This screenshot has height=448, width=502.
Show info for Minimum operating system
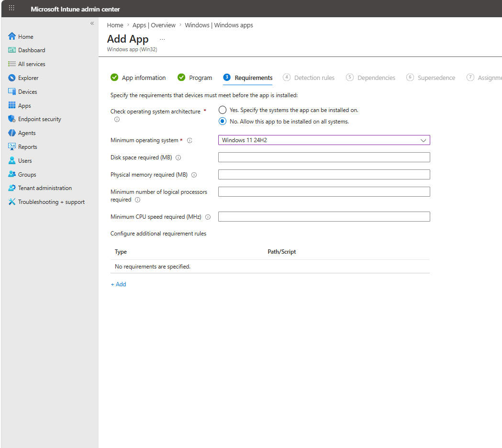click(190, 141)
